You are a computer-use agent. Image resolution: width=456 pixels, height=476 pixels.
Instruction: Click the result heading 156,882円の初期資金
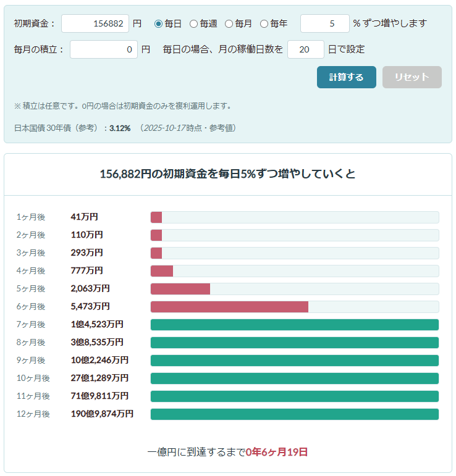coord(227,174)
